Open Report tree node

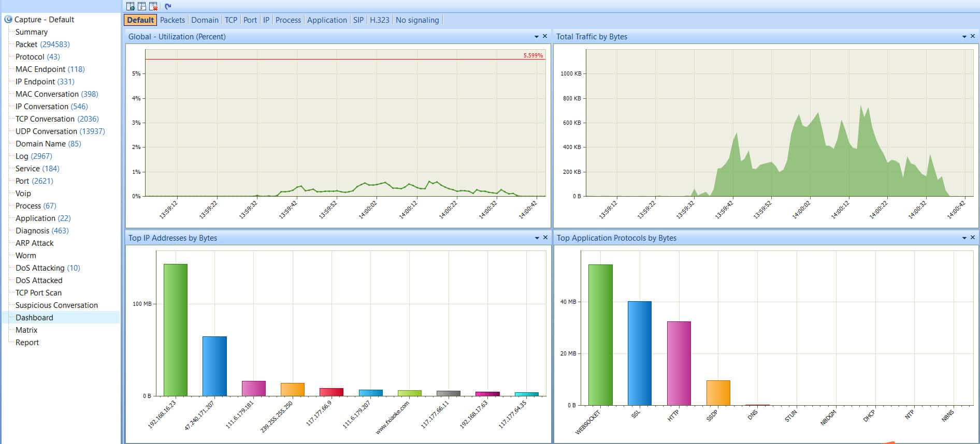click(27, 343)
